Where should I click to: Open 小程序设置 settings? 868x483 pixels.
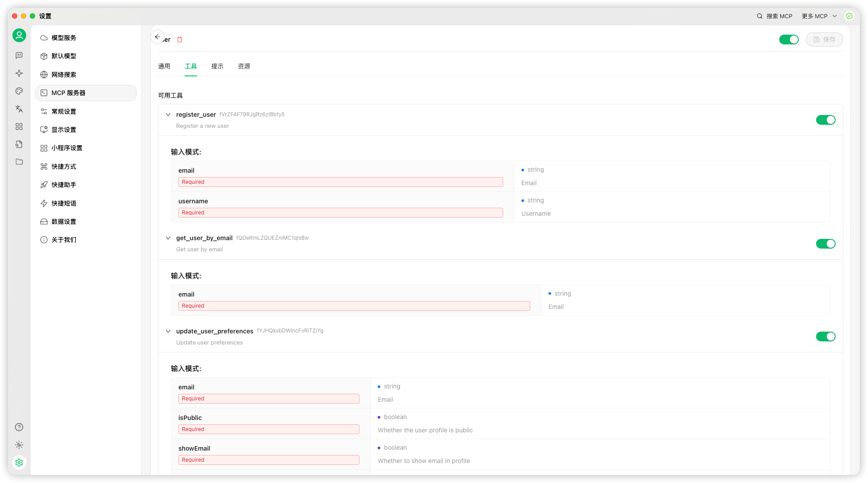tap(86, 148)
